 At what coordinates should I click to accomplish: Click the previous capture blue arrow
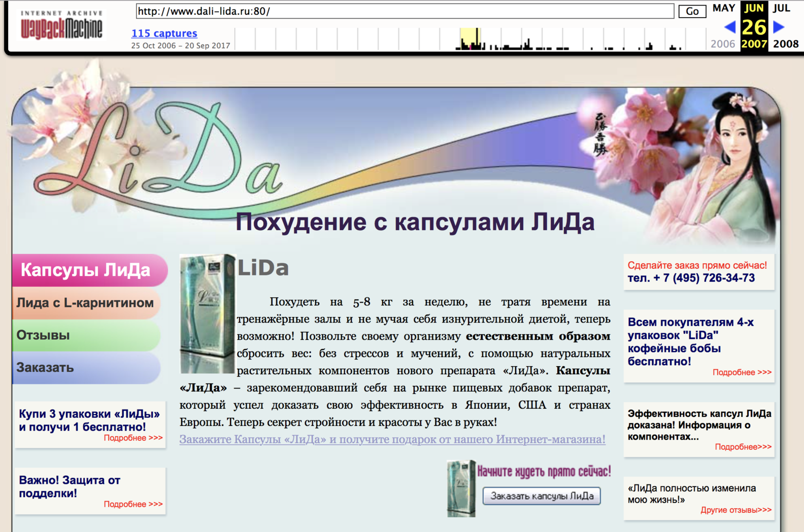(x=729, y=27)
